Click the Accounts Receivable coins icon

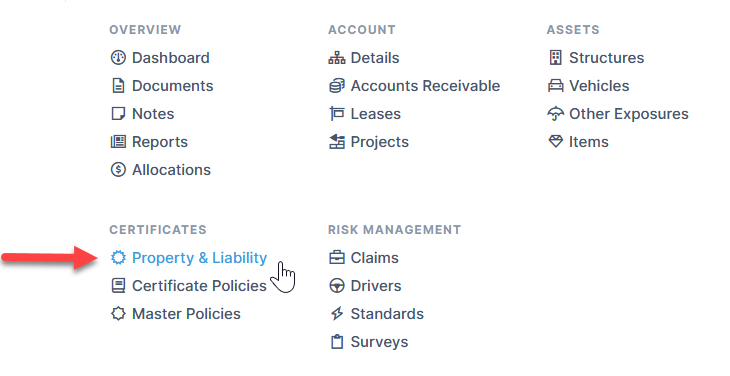click(x=337, y=86)
